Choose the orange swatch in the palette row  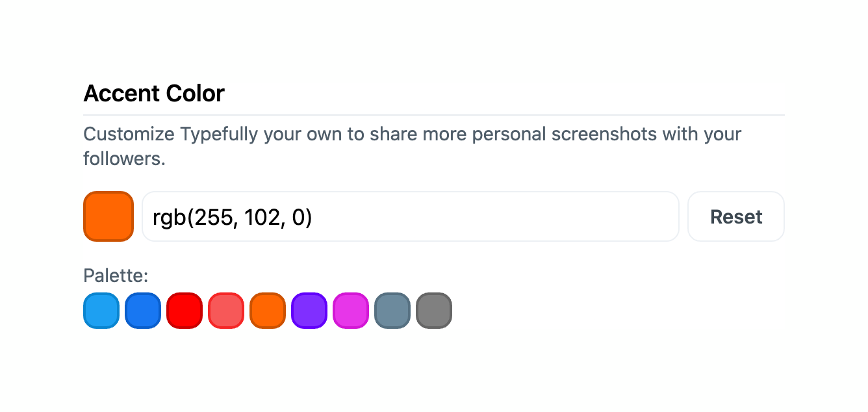268,311
